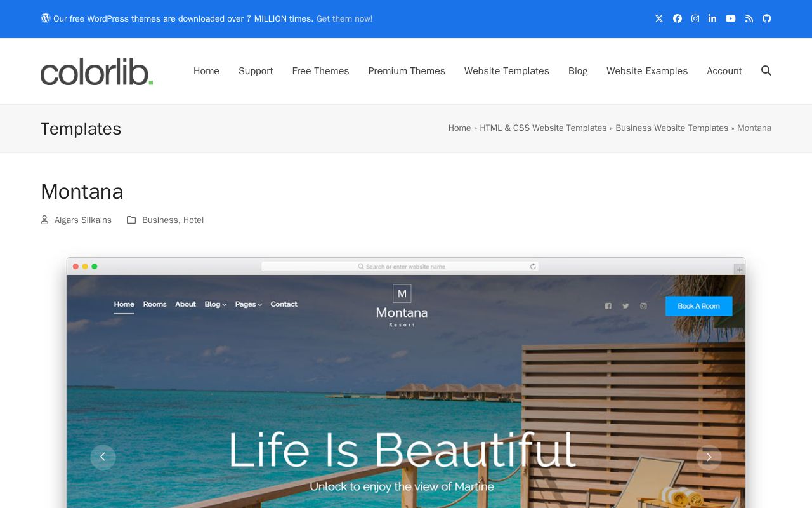812x508 pixels.
Task: Click the Montana template preview image
Action: 406,382
